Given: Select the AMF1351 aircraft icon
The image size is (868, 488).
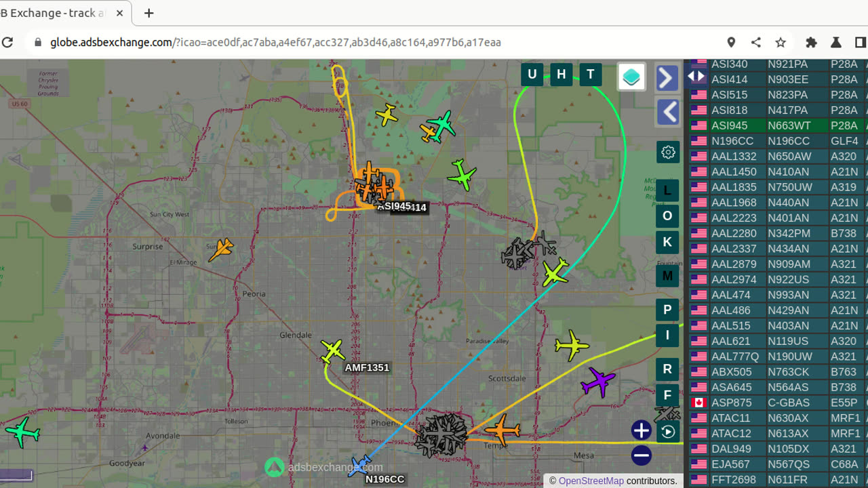Looking at the screenshot, I should pos(333,351).
